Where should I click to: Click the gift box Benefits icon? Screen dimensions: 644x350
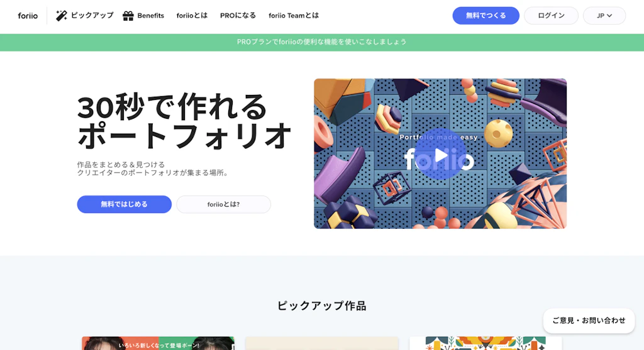point(128,16)
